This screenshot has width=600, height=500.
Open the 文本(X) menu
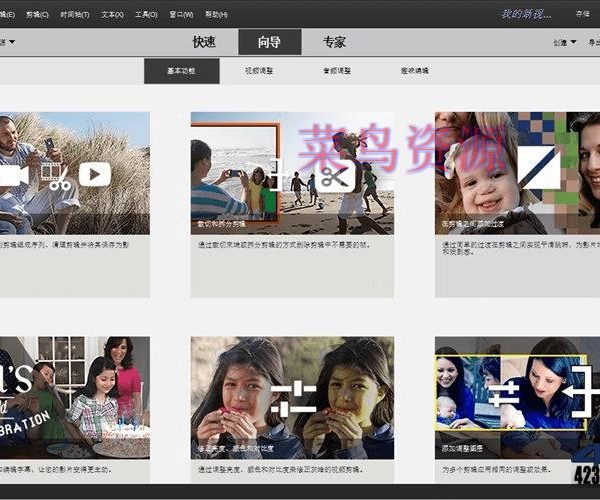tap(113, 14)
